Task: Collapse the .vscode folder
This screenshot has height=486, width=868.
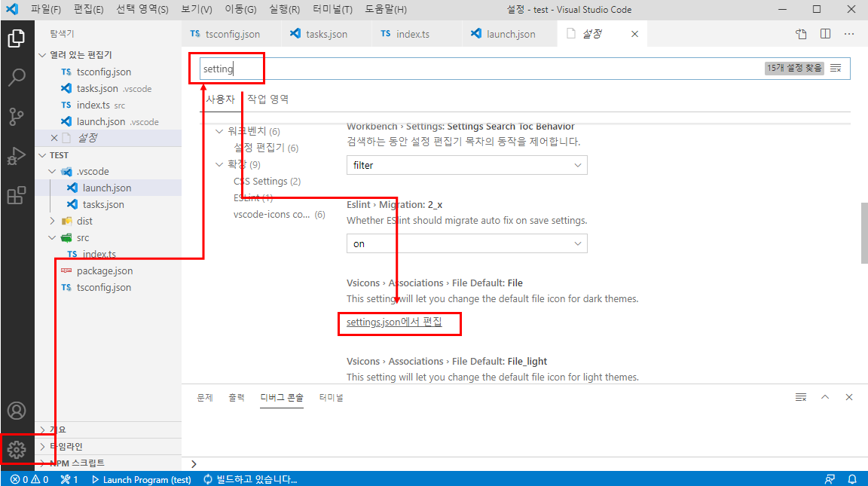Action: click(x=53, y=172)
